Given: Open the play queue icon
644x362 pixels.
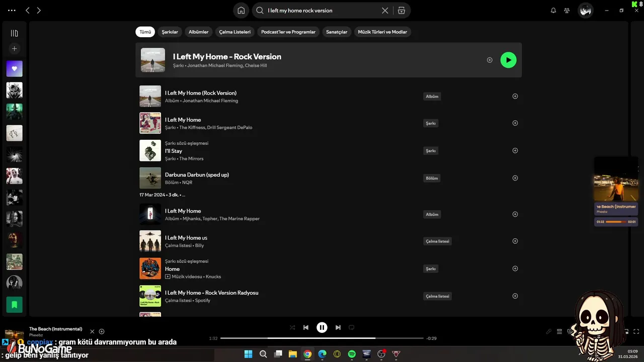Looking at the screenshot, I should pos(559,331).
